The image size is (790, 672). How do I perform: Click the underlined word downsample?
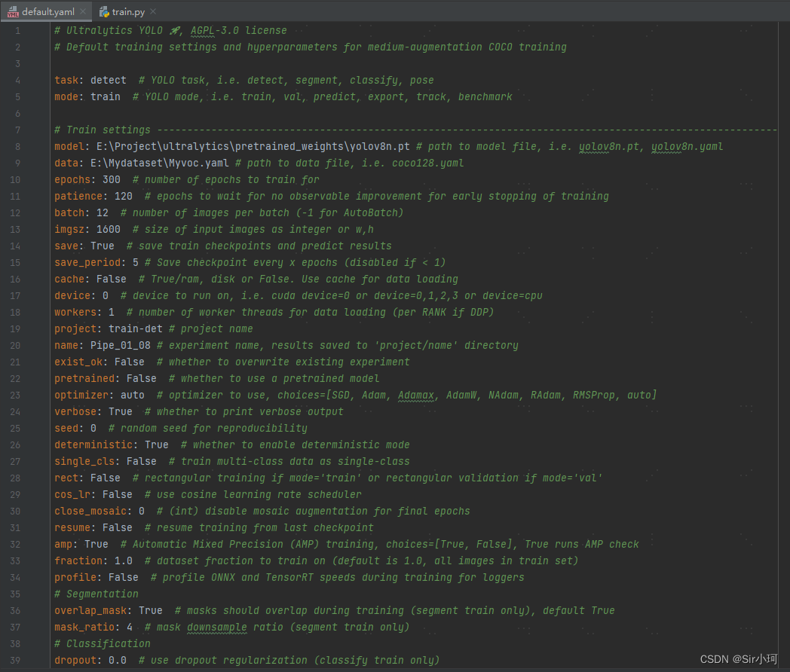point(217,628)
